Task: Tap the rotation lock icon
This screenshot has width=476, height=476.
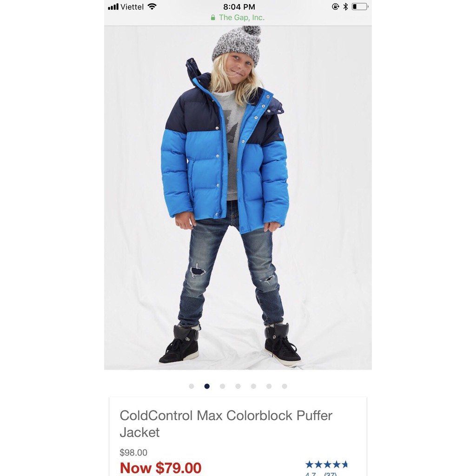Action: coord(336,7)
